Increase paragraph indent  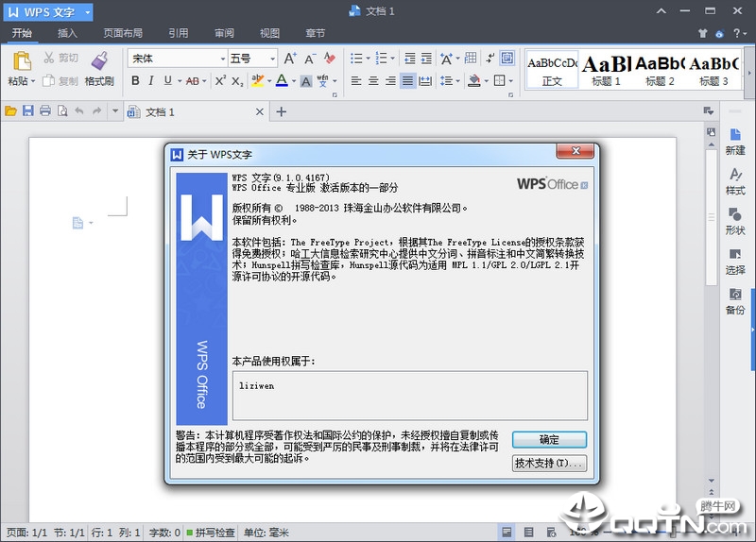(x=426, y=59)
